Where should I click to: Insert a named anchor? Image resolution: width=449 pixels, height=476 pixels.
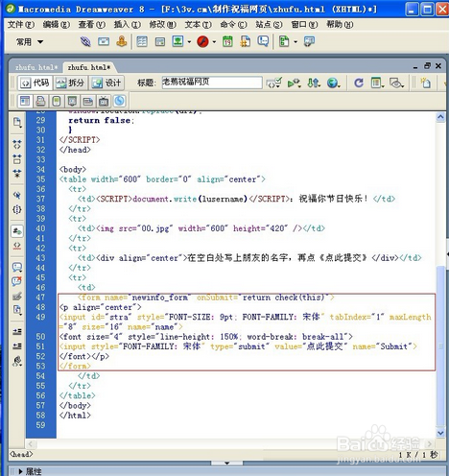pos(122,41)
